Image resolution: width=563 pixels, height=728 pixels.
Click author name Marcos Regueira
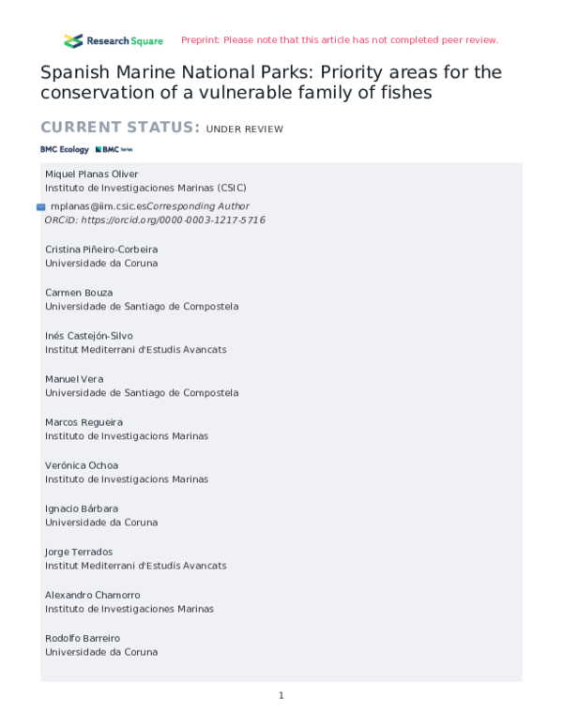(84, 422)
